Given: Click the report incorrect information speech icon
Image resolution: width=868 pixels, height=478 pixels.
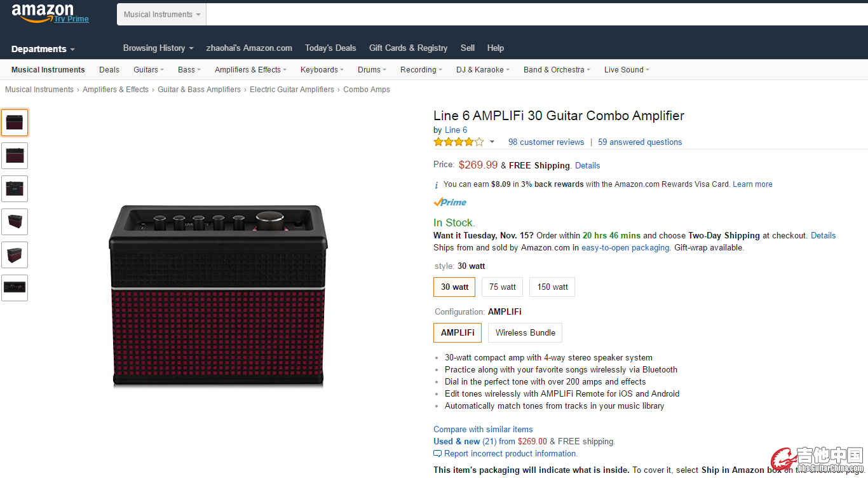Looking at the screenshot, I should 437,454.
